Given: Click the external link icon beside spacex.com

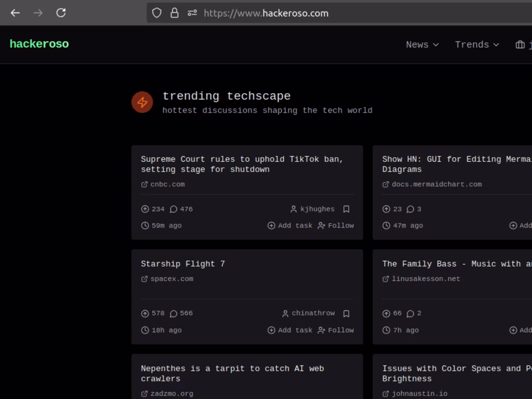Looking at the screenshot, I should [x=144, y=278].
